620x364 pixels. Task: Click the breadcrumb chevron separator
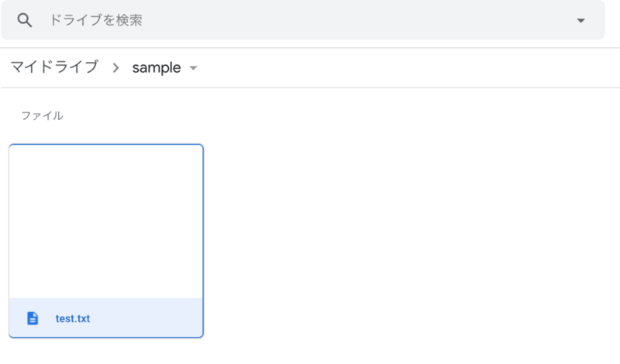[x=115, y=68]
